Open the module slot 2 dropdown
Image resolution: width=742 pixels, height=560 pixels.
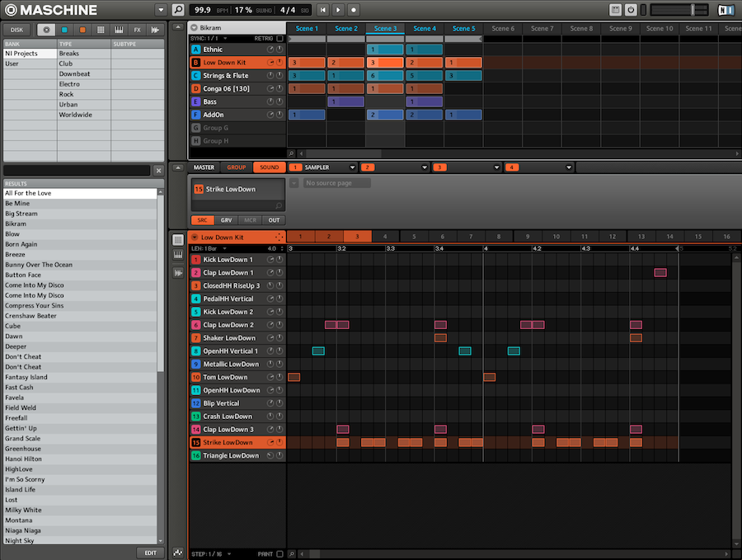click(425, 167)
